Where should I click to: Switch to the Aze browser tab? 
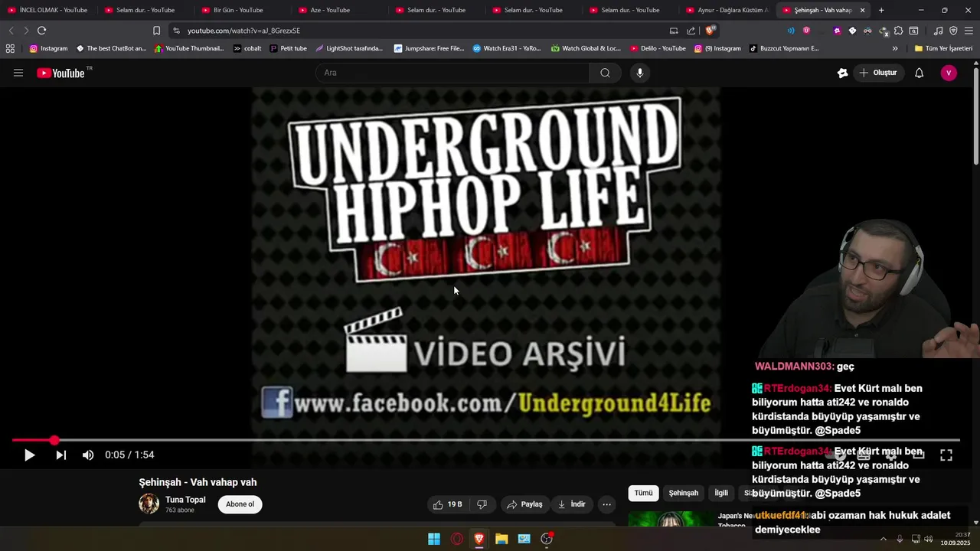338,10
